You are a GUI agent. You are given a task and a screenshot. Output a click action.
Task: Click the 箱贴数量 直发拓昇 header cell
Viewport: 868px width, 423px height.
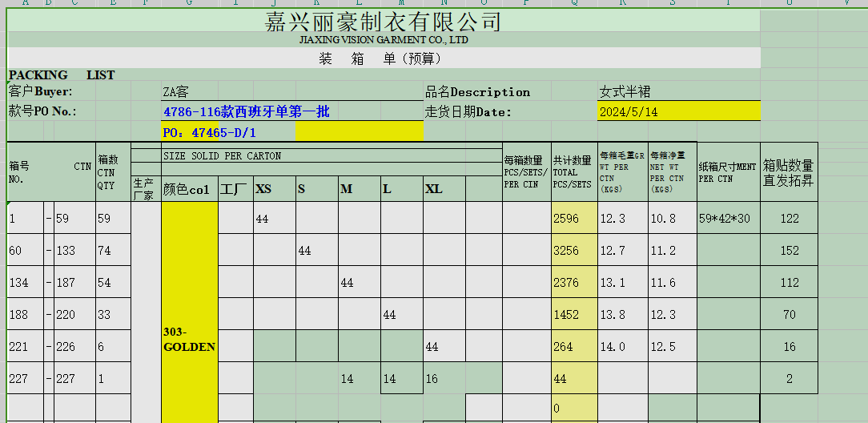point(789,172)
